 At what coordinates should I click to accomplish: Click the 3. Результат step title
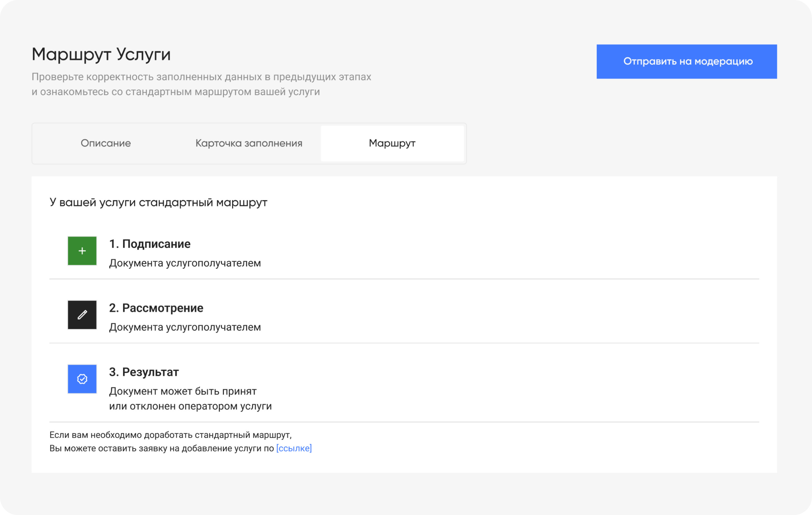[144, 372]
